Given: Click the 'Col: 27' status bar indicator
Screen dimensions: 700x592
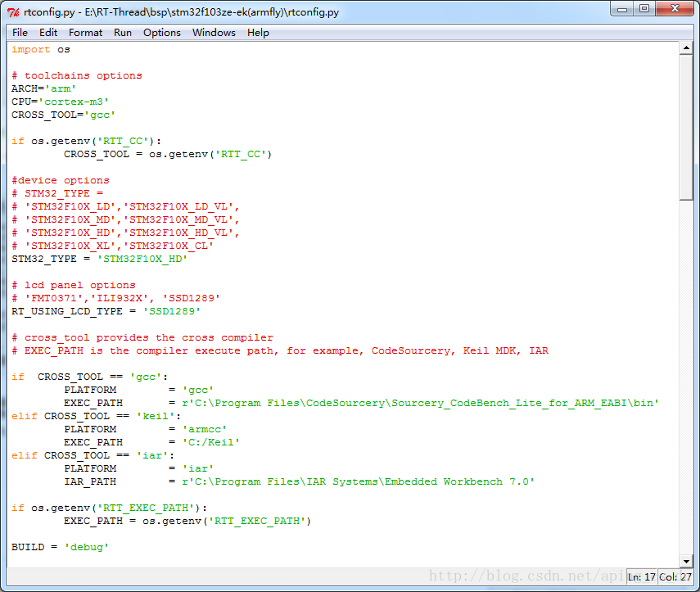Looking at the screenshot, I should pyautogui.click(x=675, y=576).
